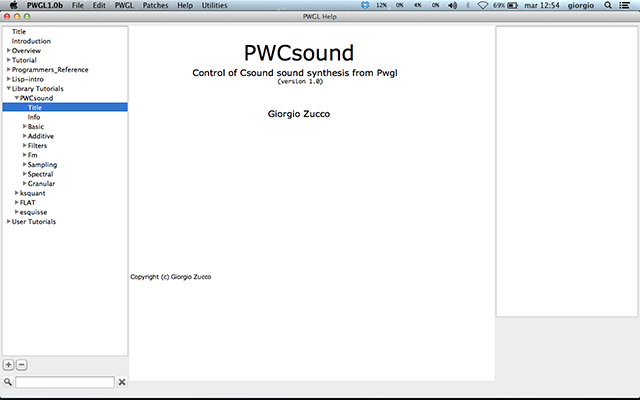
Task: Expand the Sampling section arrow
Action: 24,164
